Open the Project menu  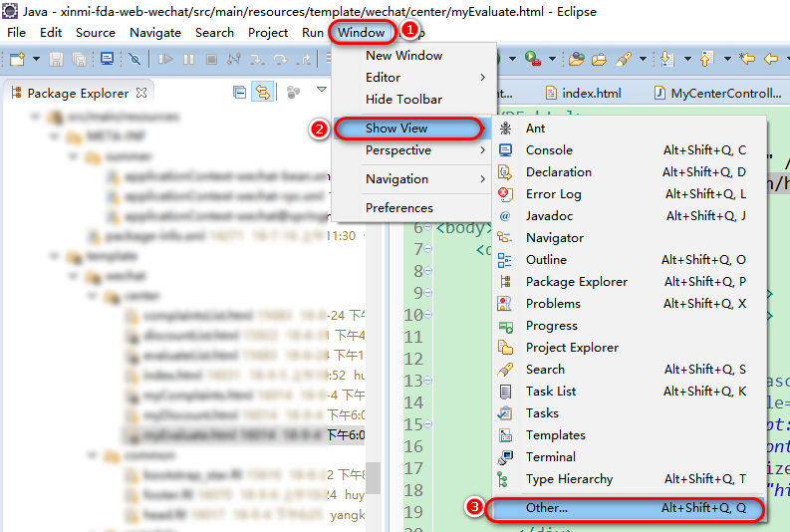pyautogui.click(x=268, y=33)
